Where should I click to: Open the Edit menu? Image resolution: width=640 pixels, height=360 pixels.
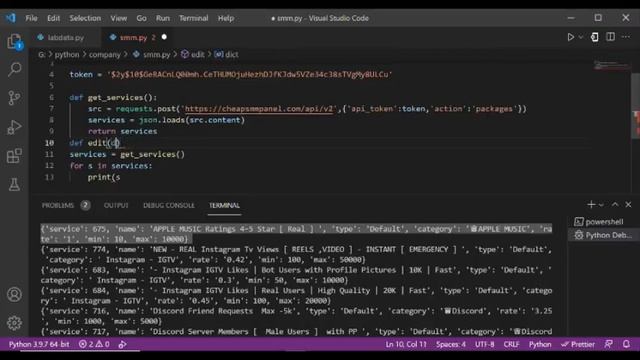click(53, 18)
